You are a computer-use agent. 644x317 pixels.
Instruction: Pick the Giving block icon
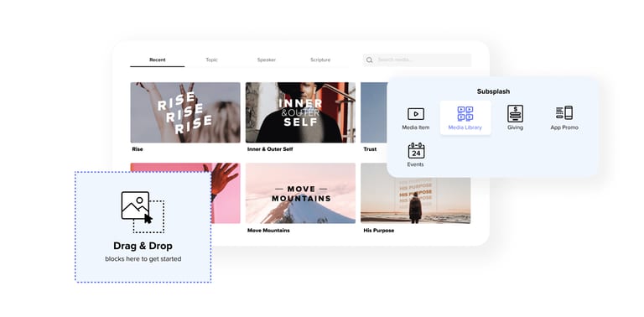[515, 113]
